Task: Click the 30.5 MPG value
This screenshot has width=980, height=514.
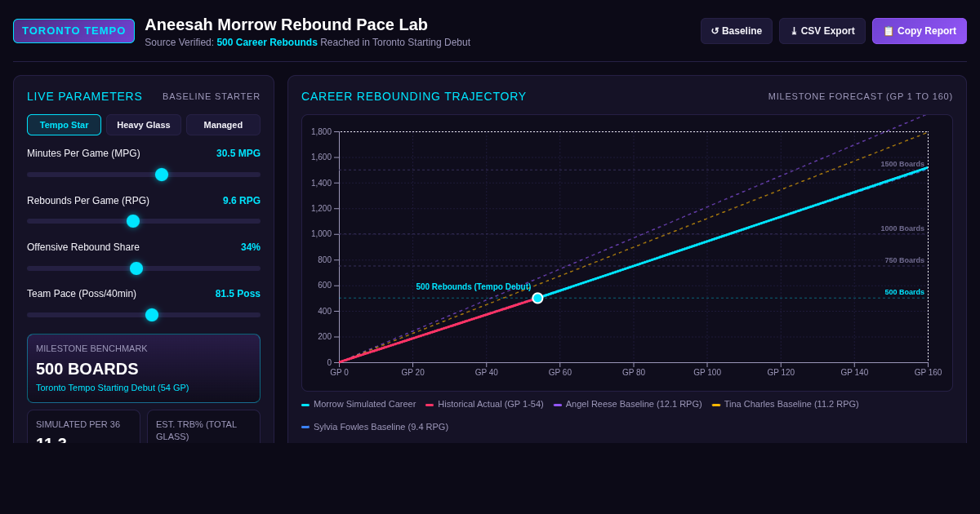Action: [x=238, y=153]
